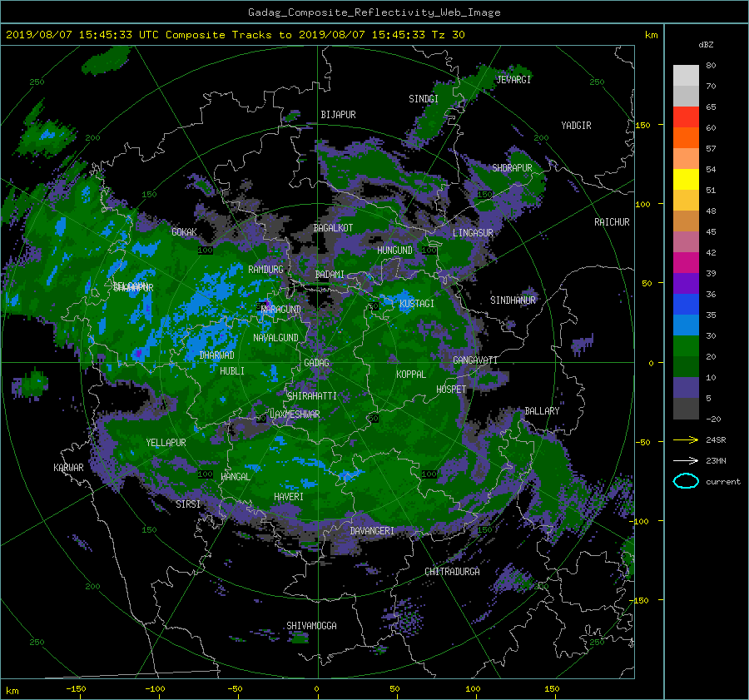Click the KOPPAL label
749x700 pixels.
(x=411, y=375)
